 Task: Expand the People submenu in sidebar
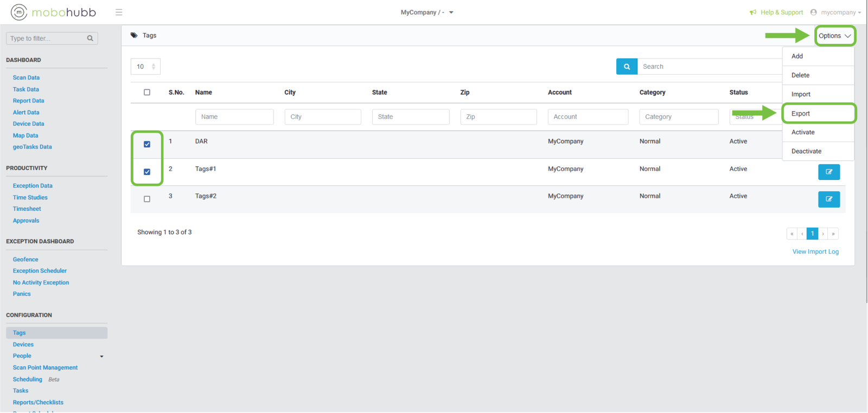101,356
